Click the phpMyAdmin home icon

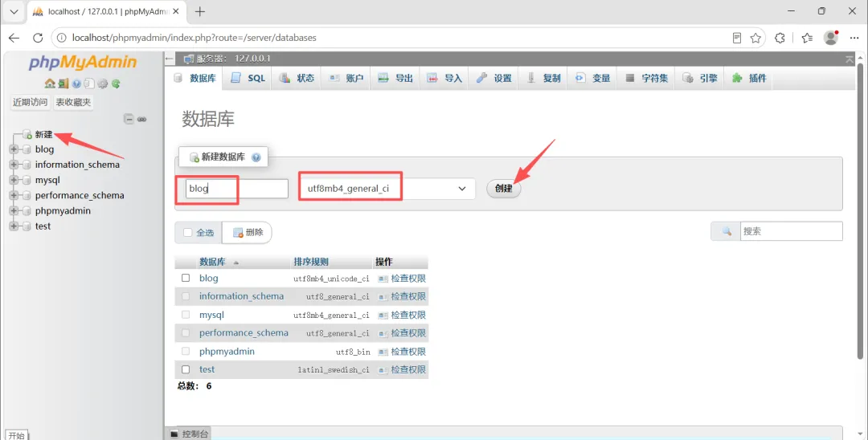pos(50,84)
